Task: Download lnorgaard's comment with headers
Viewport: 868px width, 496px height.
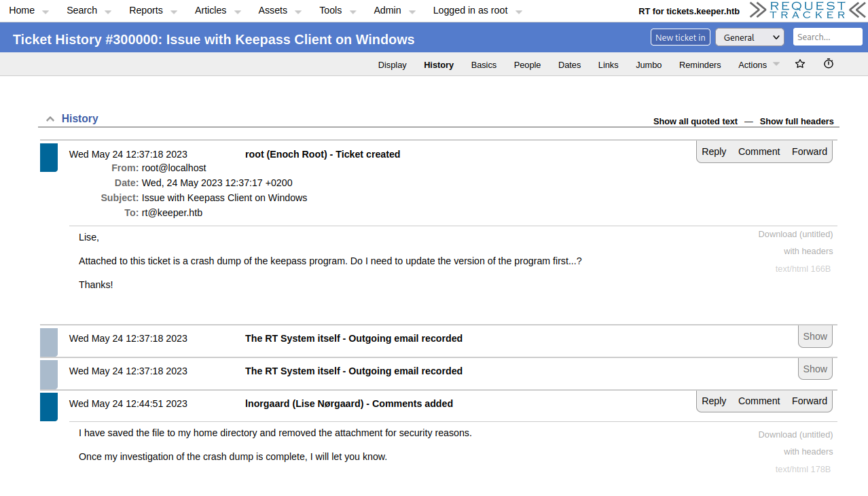Action: point(808,452)
